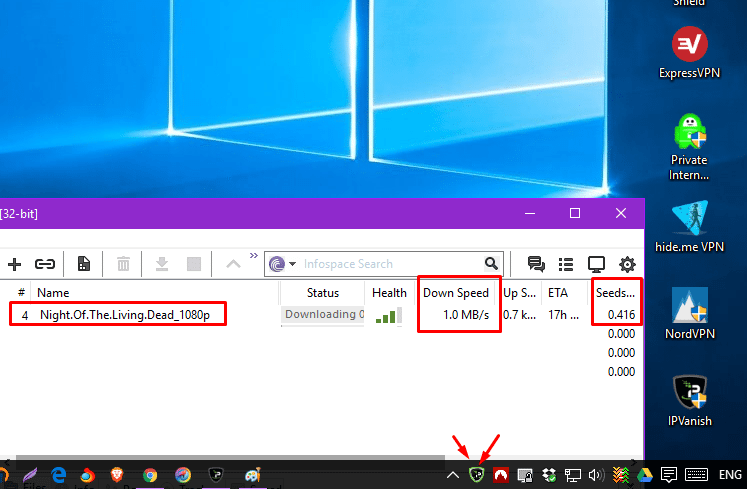Click the ENG language indicator

pyautogui.click(x=730, y=475)
